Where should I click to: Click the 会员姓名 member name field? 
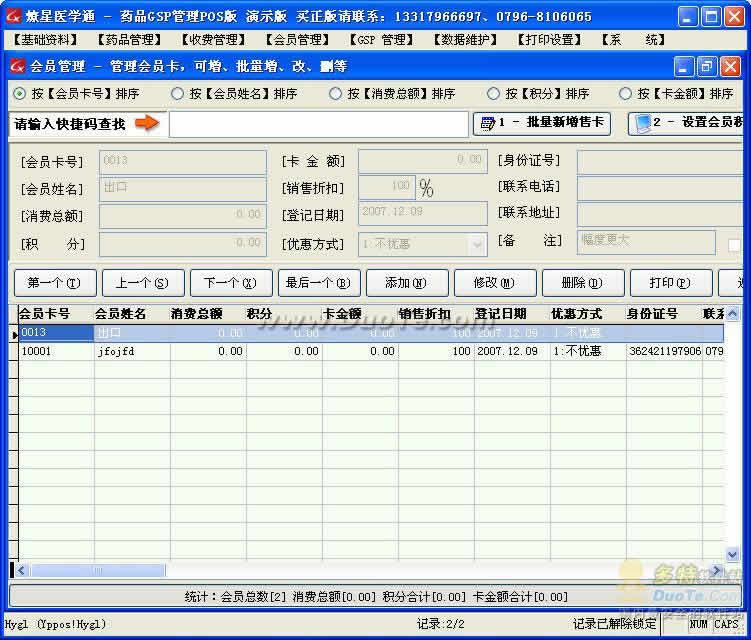pos(182,189)
